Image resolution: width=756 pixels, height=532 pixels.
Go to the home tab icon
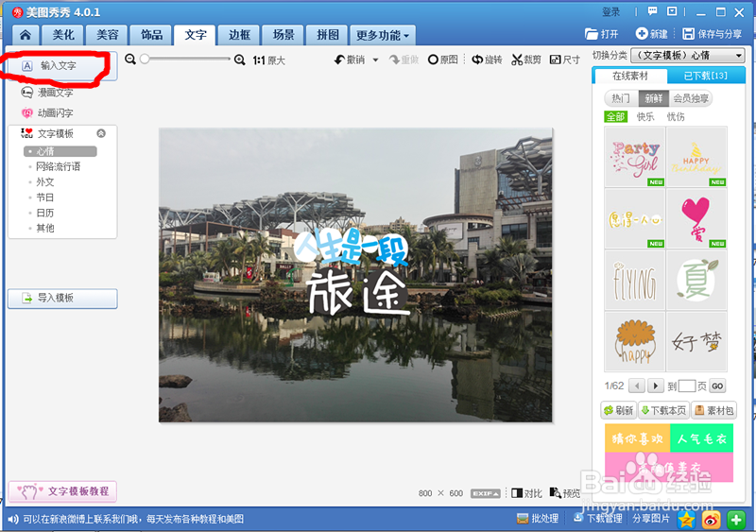tap(26, 35)
